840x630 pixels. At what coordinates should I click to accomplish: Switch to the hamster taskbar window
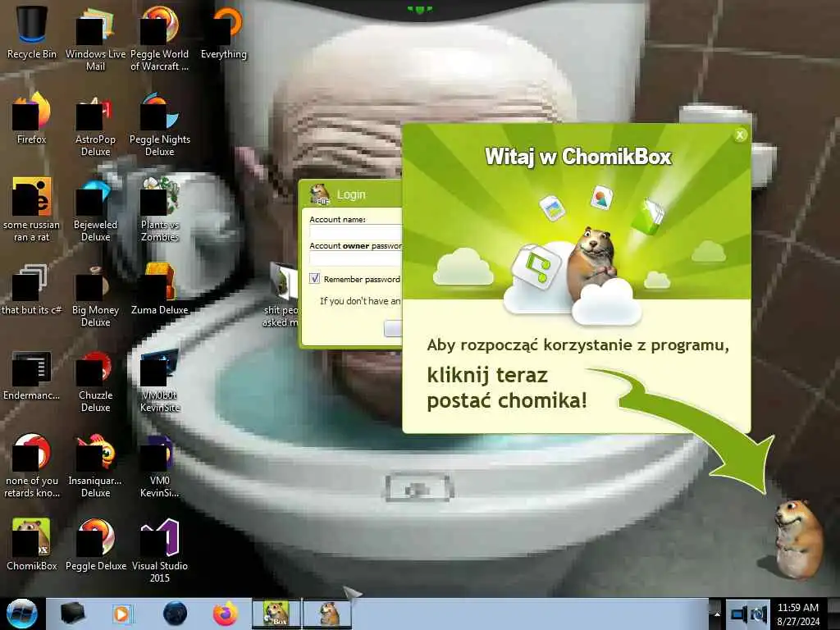click(x=328, y=614)
